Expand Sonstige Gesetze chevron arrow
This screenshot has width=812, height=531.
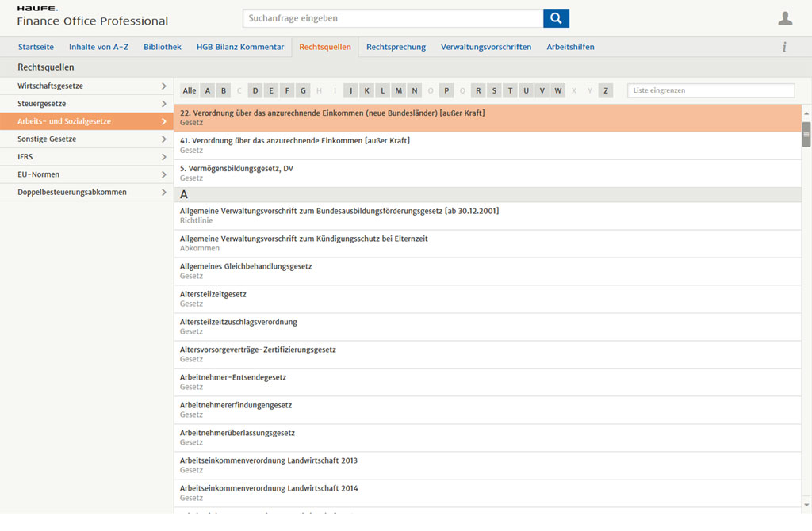[x=163, y=139]
